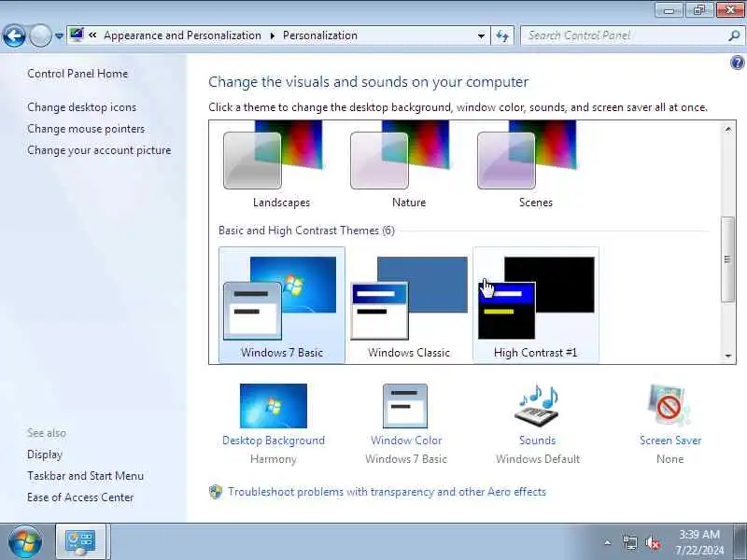The width and height of the screenshot is (747, 560).
Task: Click the Sounds link text
Action: (x=538, y=441)
